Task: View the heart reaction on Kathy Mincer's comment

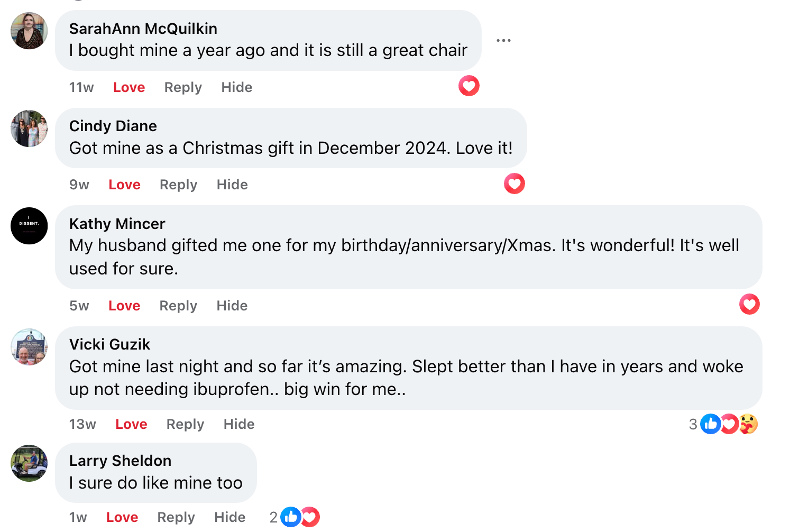Action: (749, 304)
